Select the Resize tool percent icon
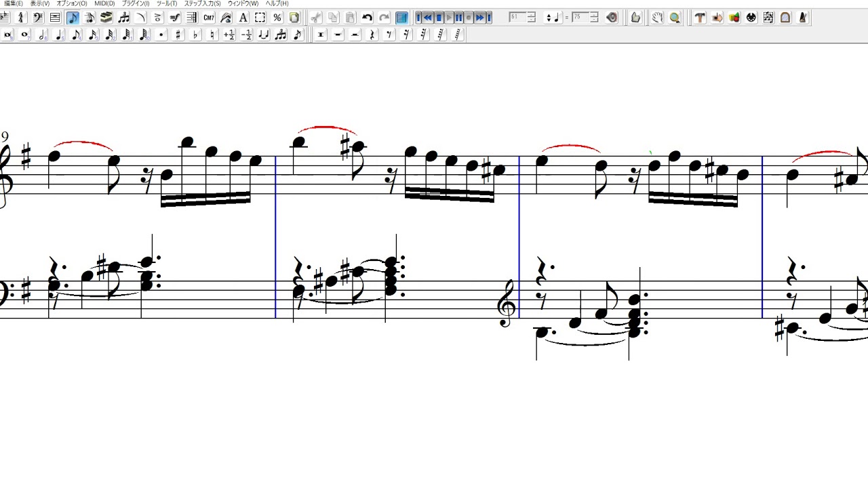868x488 pixels. tap(277, 18)
